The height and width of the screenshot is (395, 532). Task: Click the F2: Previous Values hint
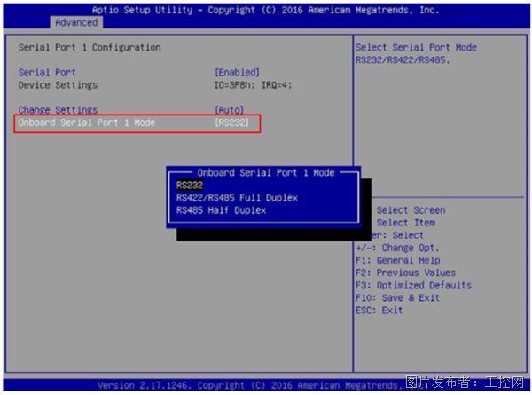pos(405,273)
